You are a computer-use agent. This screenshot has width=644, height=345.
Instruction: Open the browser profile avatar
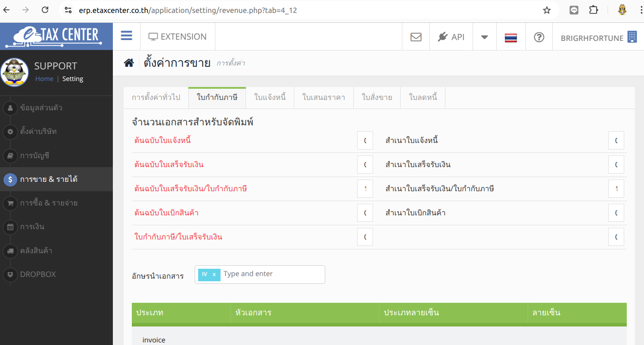pyautogui.click(x=622, y=10)
